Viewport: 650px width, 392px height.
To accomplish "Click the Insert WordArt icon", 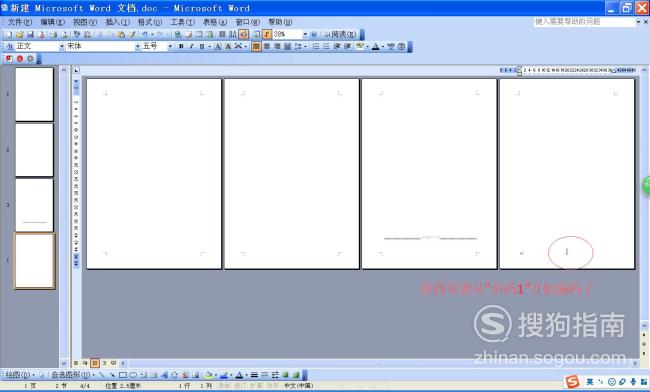I will (165, 375).
